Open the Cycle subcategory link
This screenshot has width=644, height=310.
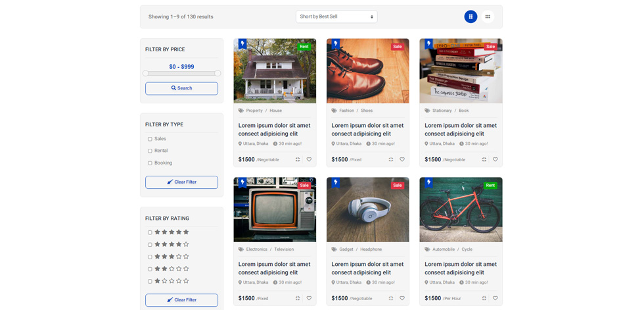tap(467, 249)
